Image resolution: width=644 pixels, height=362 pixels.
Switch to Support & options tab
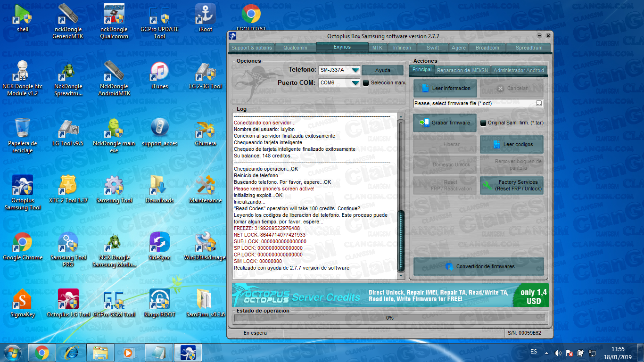click(x=251, y=48)
